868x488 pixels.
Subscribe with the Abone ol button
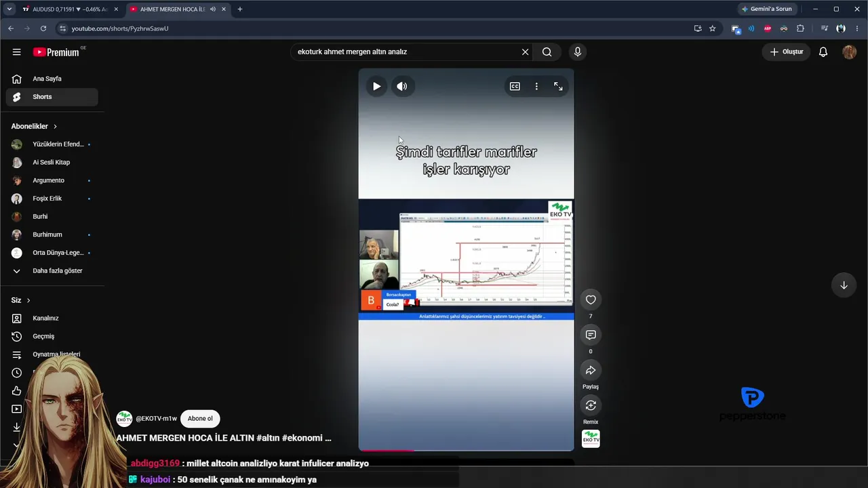point(200,418)
